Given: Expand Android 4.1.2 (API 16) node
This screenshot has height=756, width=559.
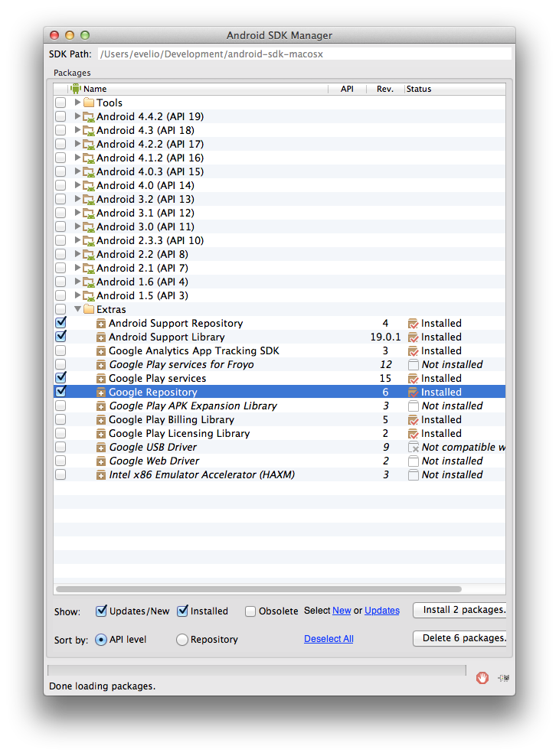Looking at the screenshot, I should coord(77,158).
